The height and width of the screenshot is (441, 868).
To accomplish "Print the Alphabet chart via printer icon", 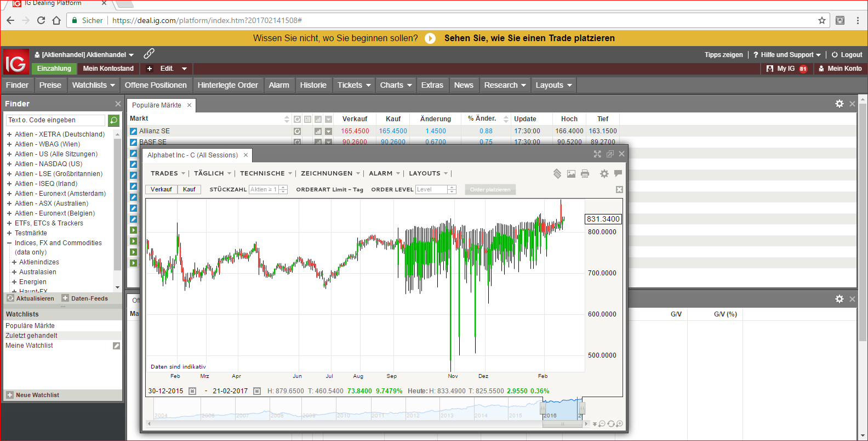I will (585, 174).
